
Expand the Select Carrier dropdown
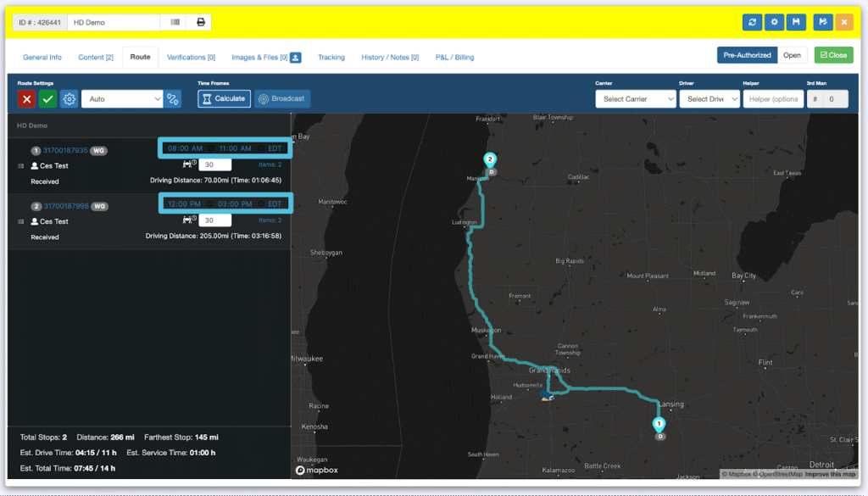coord(636,99)
